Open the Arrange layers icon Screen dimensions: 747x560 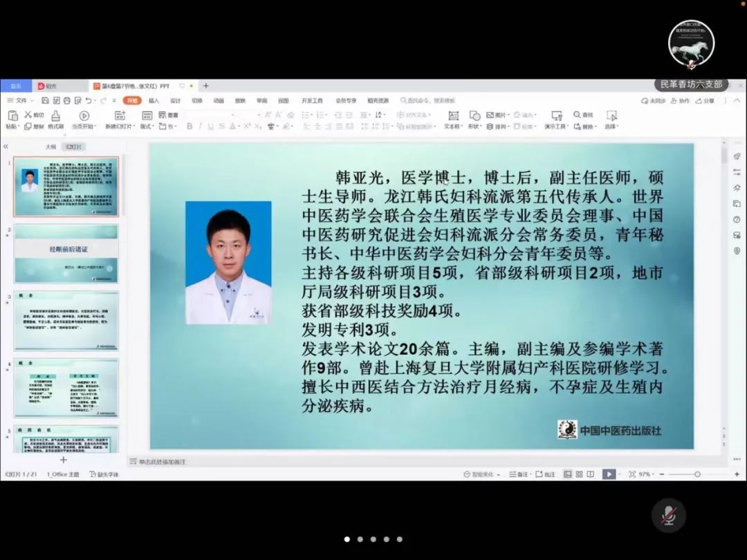490,127
